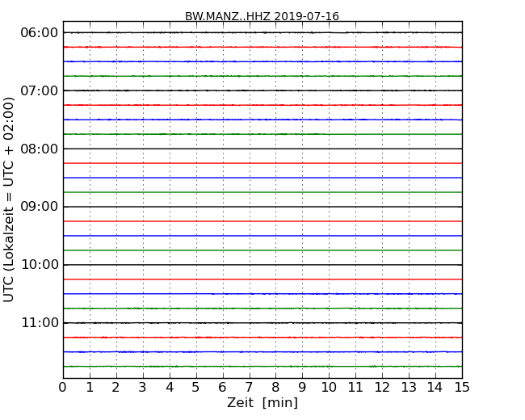The width and height of the screenshot is (525, 420).
Task: Click the black seismogram trace at 11:00
Action: pos(262,323)
